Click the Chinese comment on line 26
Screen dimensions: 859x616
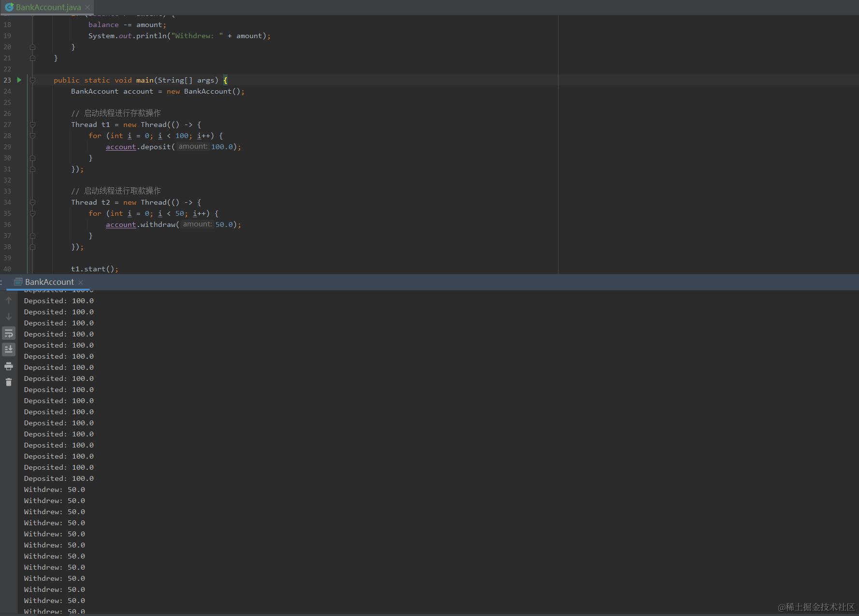[116, 113]
